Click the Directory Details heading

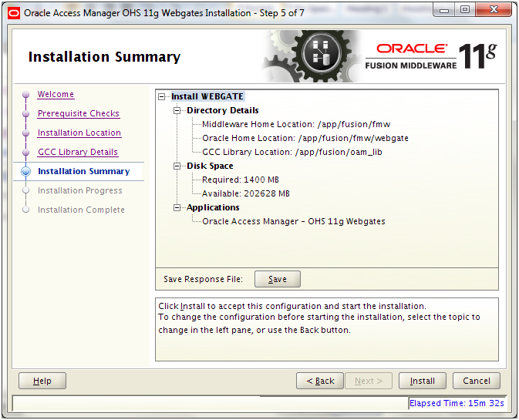223,110
